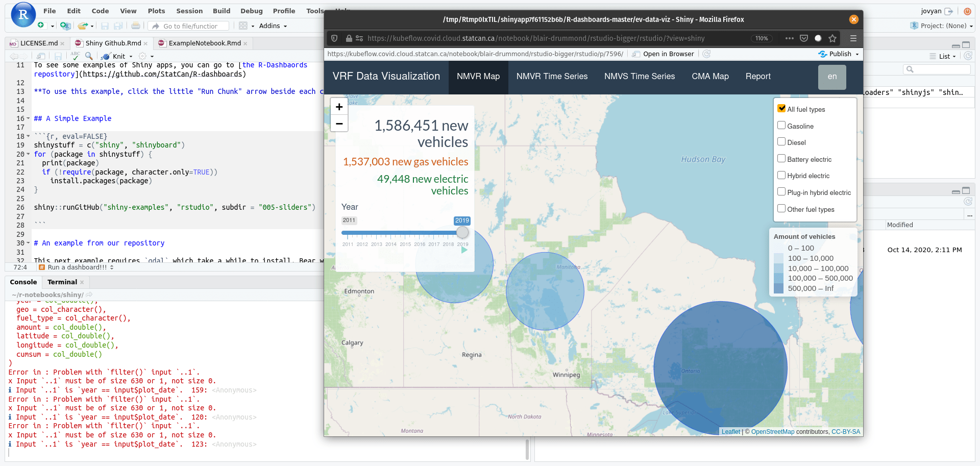The width and height of the screenshot is (980, 466).
Task: Expand Publish dropdown arrow
Action: click(857, 55)
